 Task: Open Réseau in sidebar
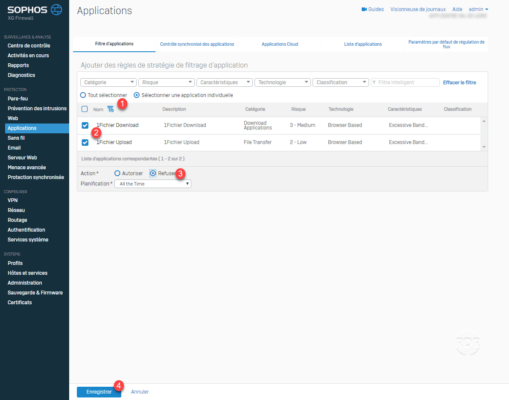point(16,210)
